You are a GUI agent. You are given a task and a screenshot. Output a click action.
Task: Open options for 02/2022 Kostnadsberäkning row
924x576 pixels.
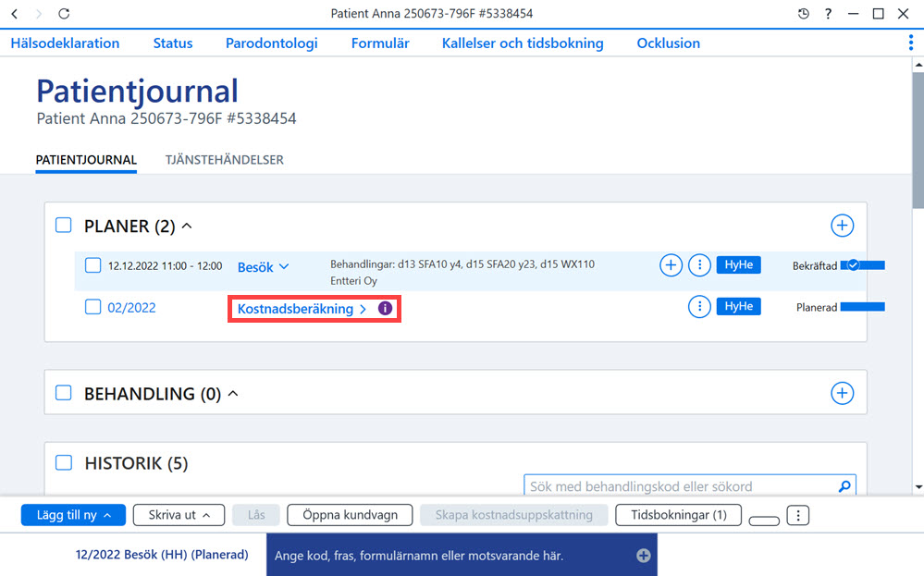point(699,306)
